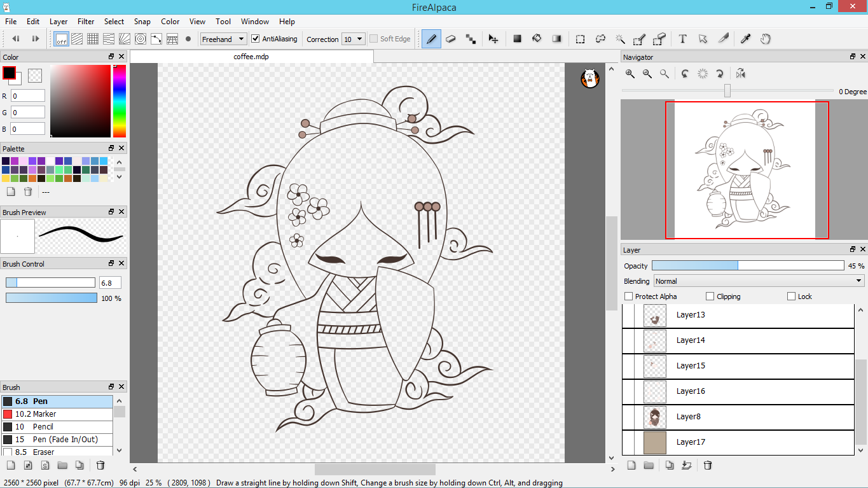Select the Text tool
The height and width of the screenshot is (488, 868).
point(682,39)
